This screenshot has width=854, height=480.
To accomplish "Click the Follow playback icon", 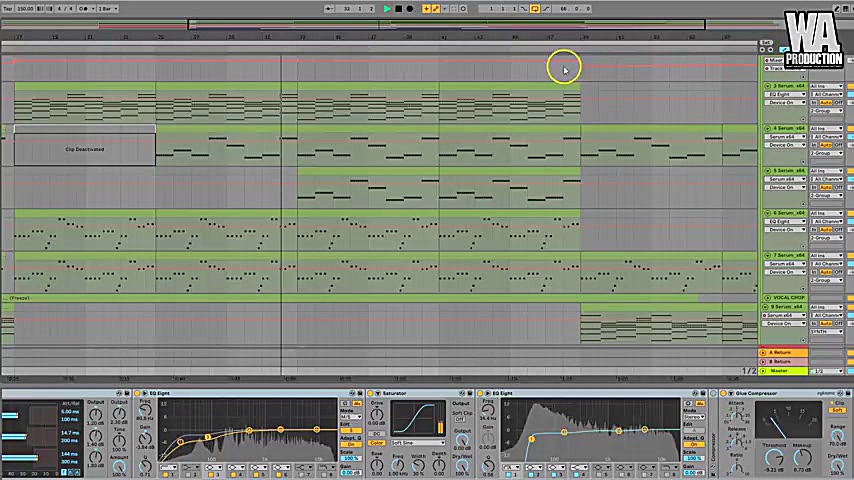I will [329, 9].
